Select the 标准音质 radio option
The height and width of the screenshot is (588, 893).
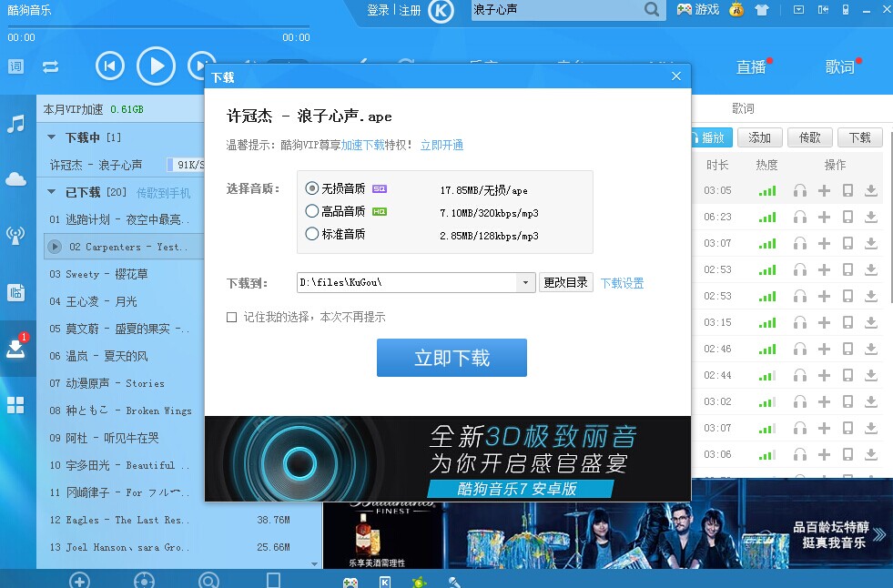[312, 234]
